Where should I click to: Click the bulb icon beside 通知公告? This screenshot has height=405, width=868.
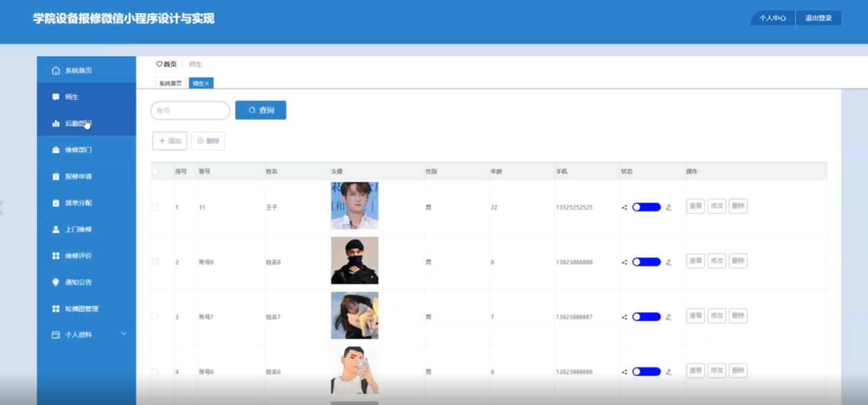55,282
